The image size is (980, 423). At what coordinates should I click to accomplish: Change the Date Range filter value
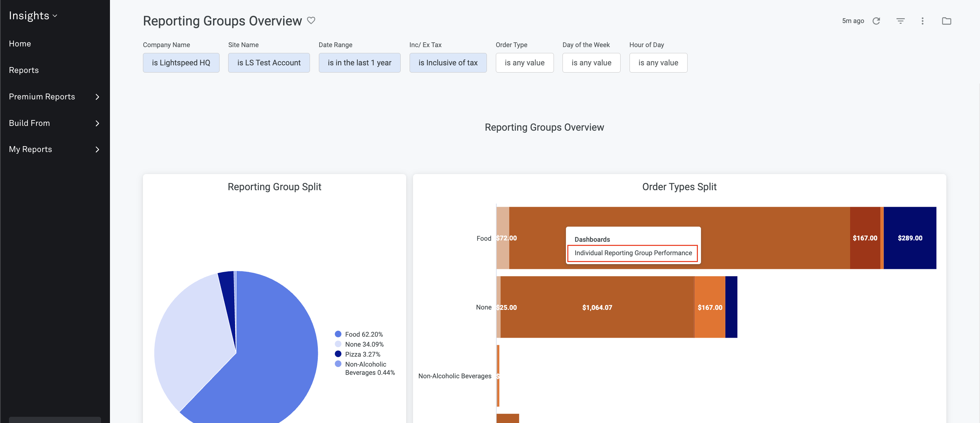[359, 63]
